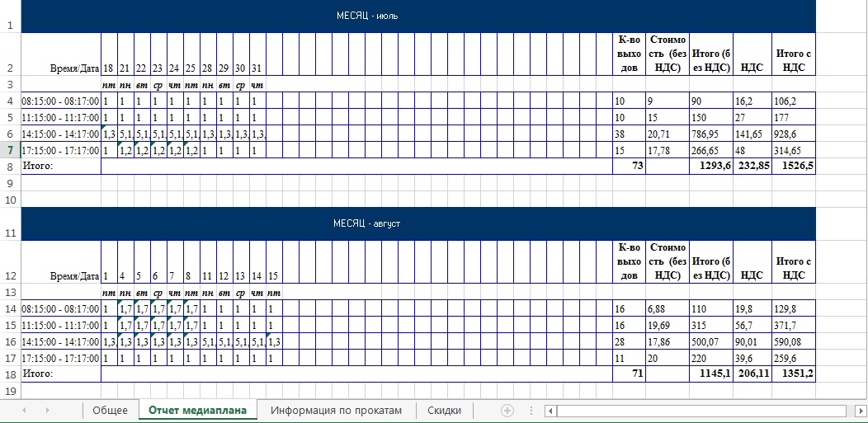
Task: Click the horizontal scrollbar track
Action: pos(701,411)
